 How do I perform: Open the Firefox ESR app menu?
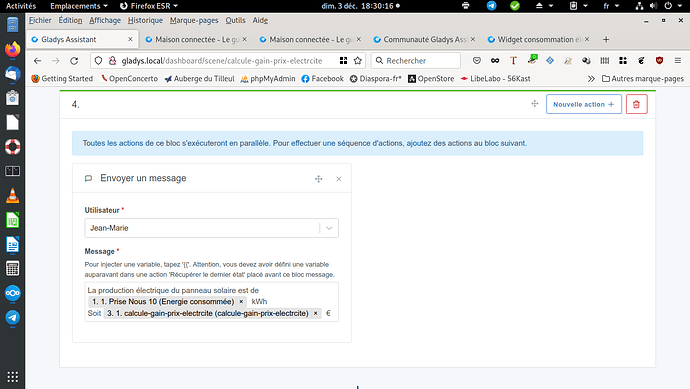tap(149, 6)
